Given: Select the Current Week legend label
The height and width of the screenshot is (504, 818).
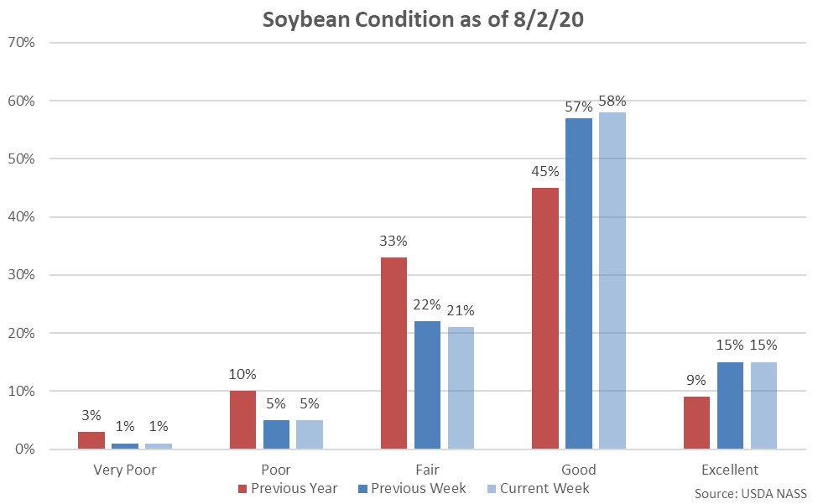Looking at the screenshot, I should point(544,488).
